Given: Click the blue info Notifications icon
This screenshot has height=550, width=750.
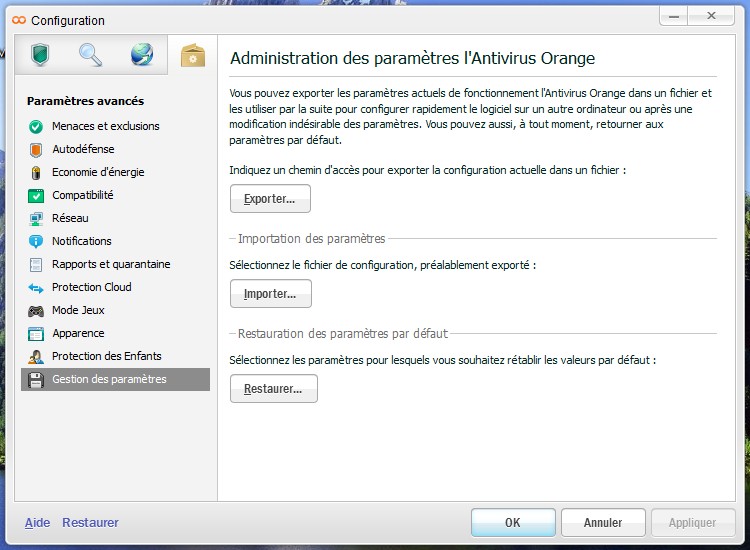Looking at the screenshot, I should (36, 242).
